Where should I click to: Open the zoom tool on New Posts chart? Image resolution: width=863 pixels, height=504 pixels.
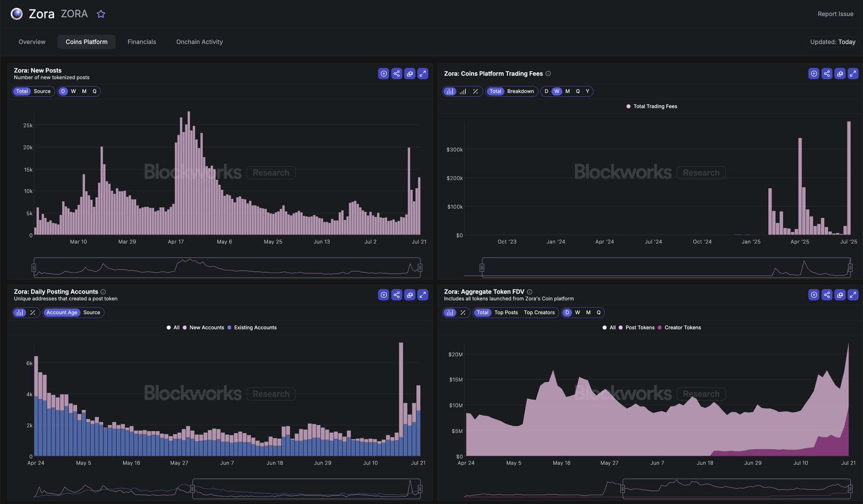point(383,73)
